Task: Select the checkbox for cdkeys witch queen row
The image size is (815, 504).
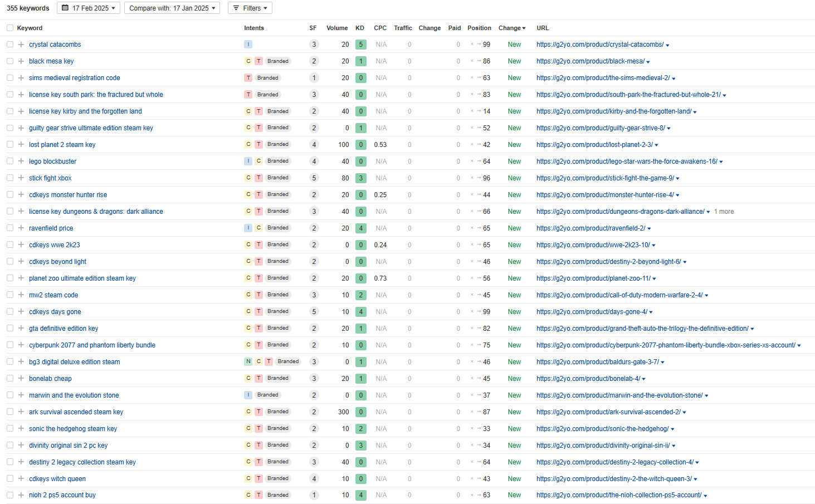Action: (10, 479)
